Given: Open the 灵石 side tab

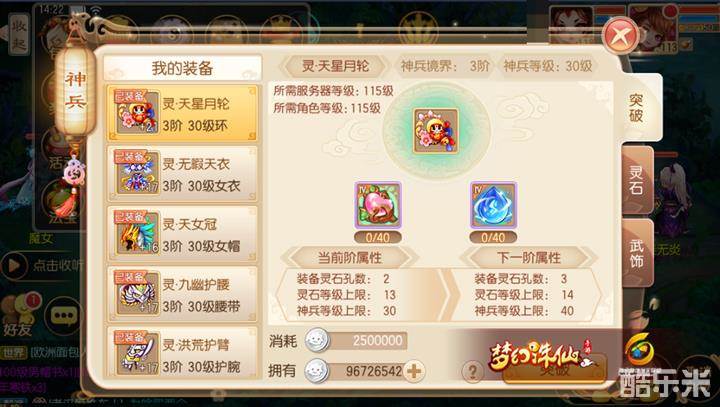Looking at the screenshot, I should (x=637, y=180).
